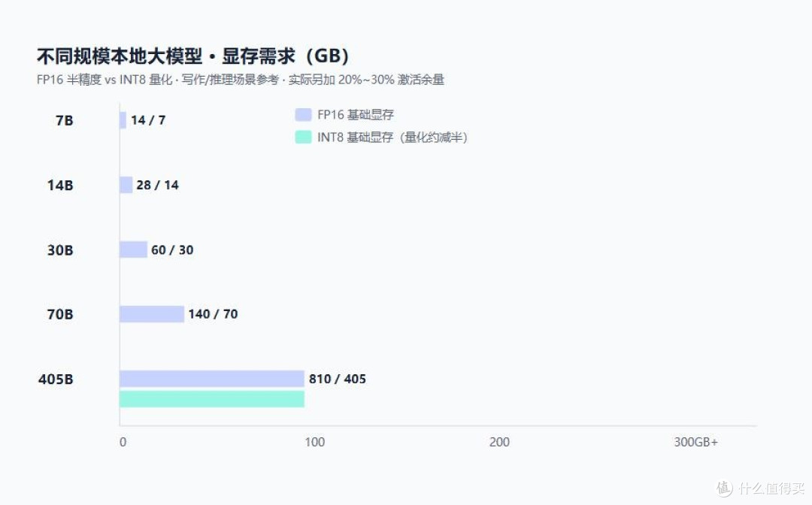Click the 70B FP16 bar
Image resolution: width=812 pixels, height=505 pixels.
click(152, 314)
